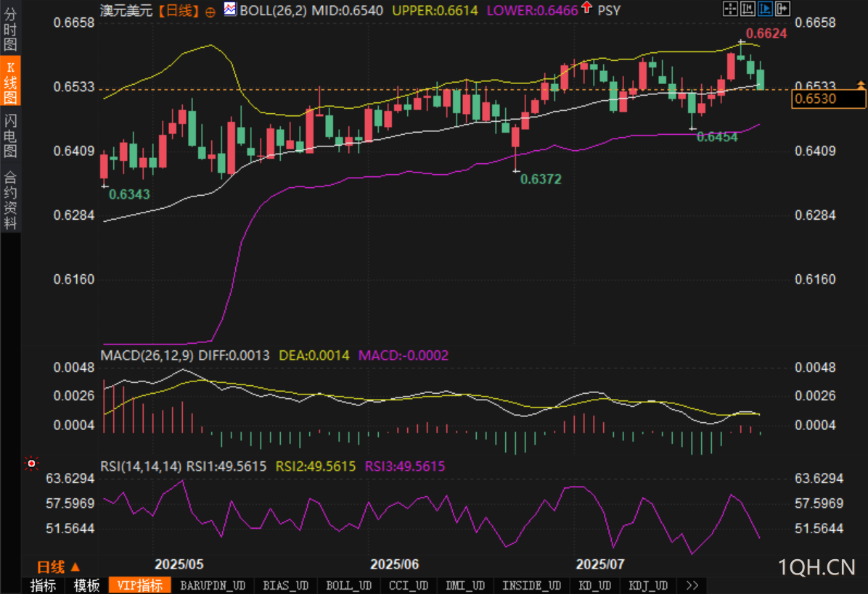
Task: Click the UPPER:0.6614 value
Action: click(x=435, y=10)
